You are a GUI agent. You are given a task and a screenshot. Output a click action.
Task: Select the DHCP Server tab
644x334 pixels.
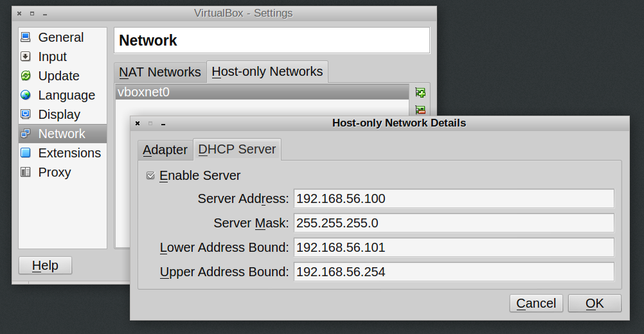[x=237, y=149]
